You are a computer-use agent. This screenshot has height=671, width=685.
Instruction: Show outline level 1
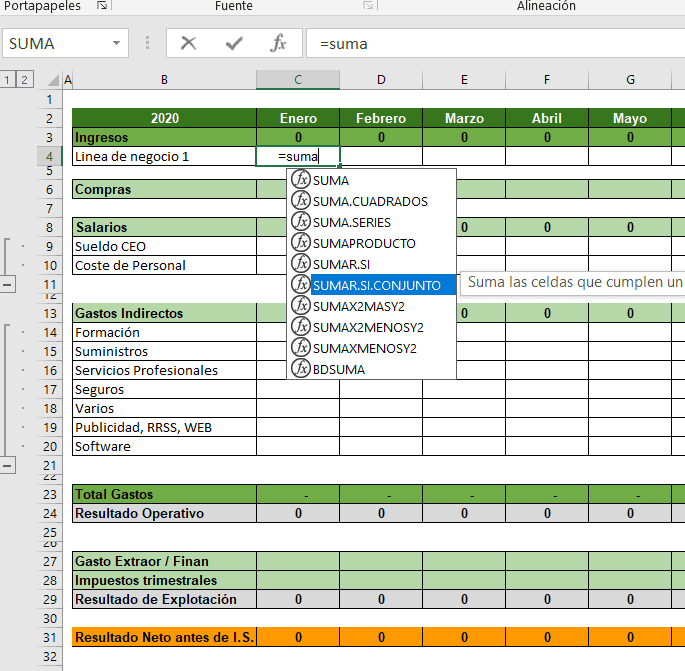click(x=7, y=80)
